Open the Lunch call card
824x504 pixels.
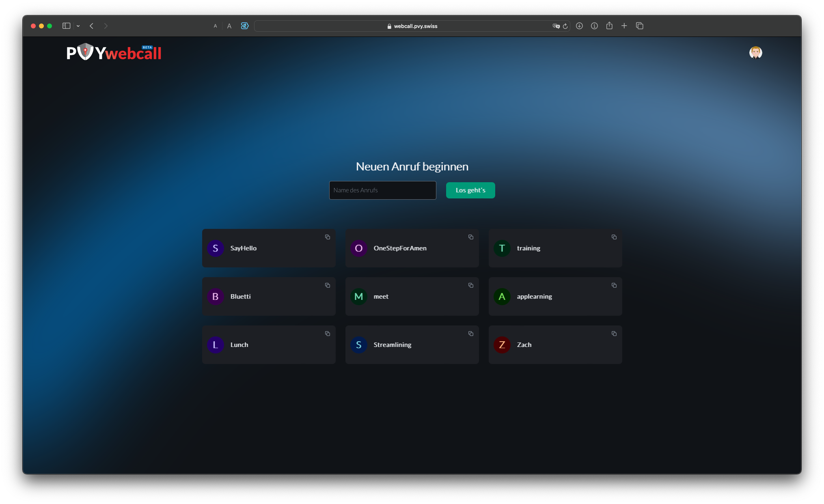pos(269,345)
